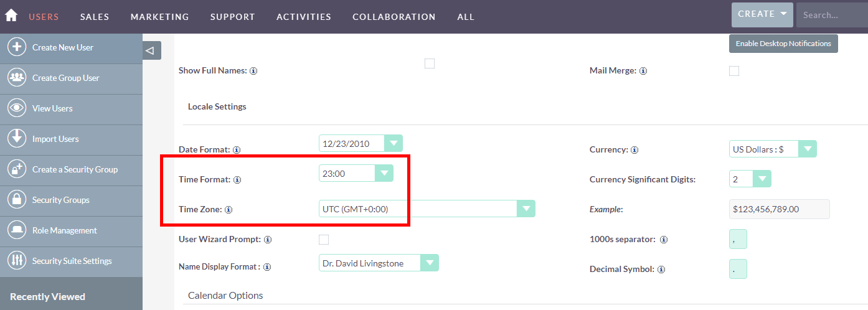Open the Name Display Format dropdown
This screenshot has height=310, width=868.
379,263
